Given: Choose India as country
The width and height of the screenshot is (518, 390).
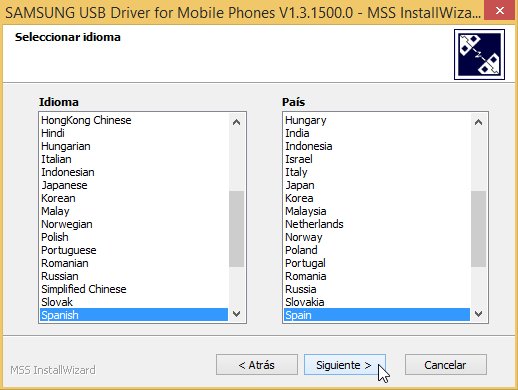Looking at the screenshot, I should [377, 133].
